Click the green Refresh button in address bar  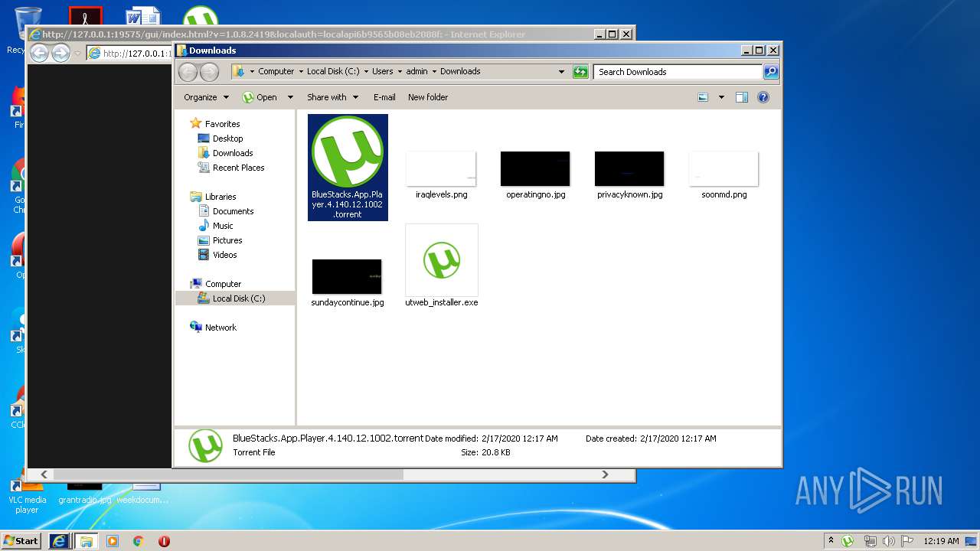pyautogui.click(x=580, y=72)
